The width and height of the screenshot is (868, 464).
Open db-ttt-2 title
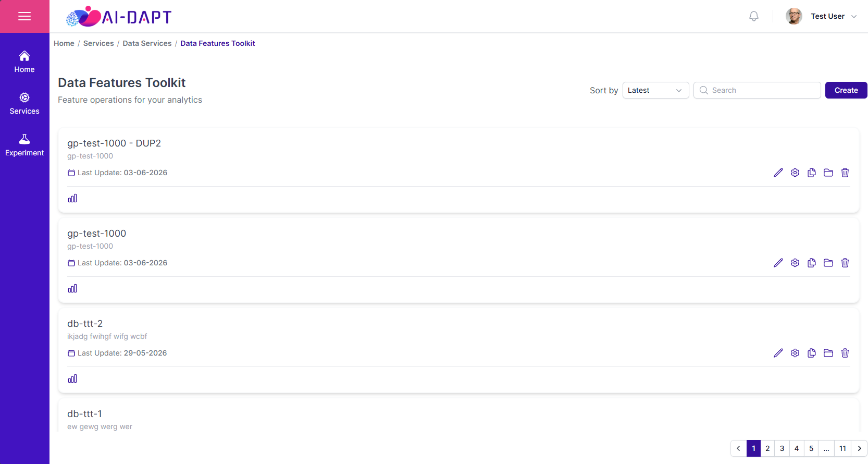[85, 324]
